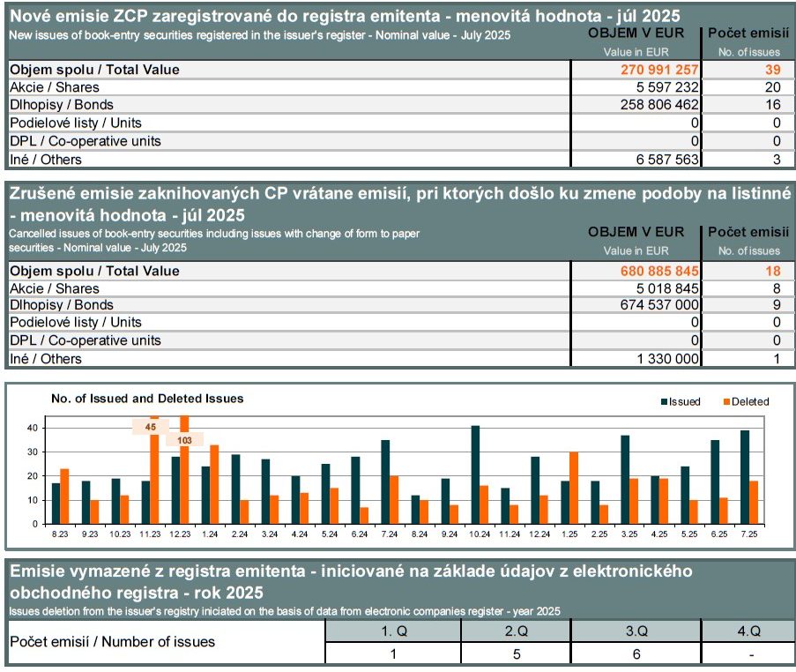Click the data label '45' on the chart
The image size is (796, 672).
[150, 427]
